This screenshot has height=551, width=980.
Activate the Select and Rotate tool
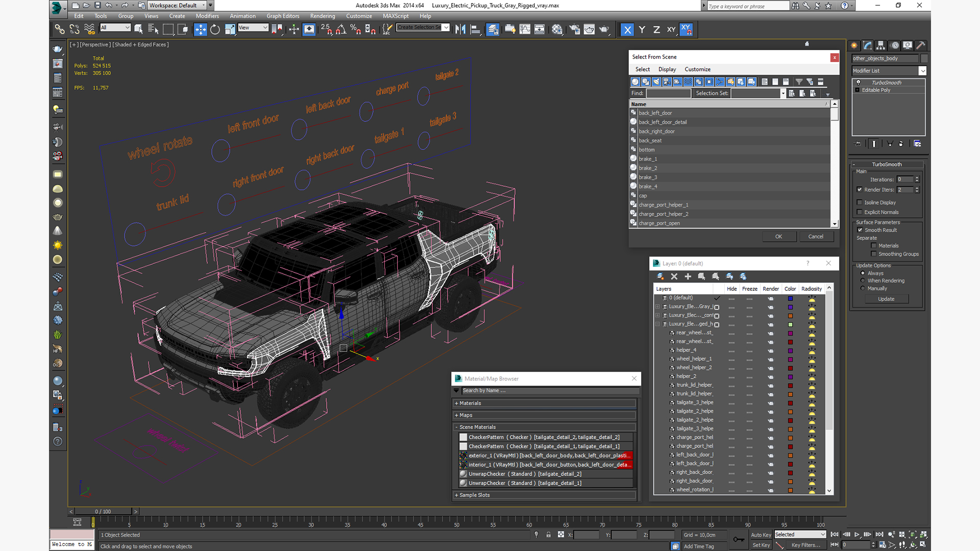click(215, 30)
